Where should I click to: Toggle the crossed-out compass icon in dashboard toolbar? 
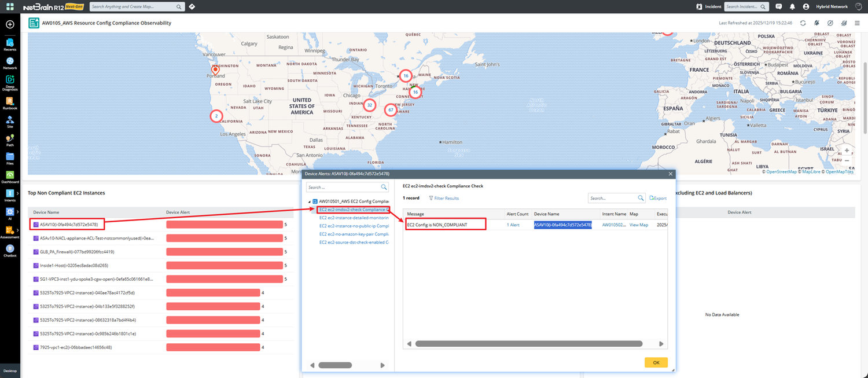pos(830,23)
